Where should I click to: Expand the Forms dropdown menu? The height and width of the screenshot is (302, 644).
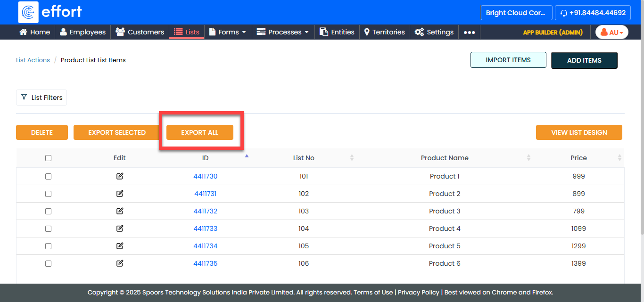point(228,32)
